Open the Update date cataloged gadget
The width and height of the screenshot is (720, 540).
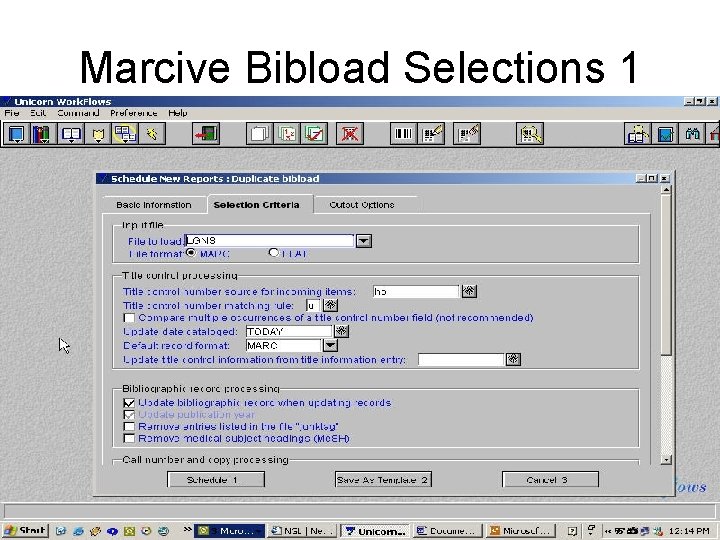[342, 331]
